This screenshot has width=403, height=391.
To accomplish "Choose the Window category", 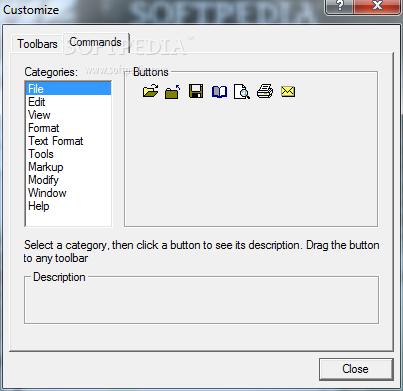I will pyautogui.click(x=68, y=193).
